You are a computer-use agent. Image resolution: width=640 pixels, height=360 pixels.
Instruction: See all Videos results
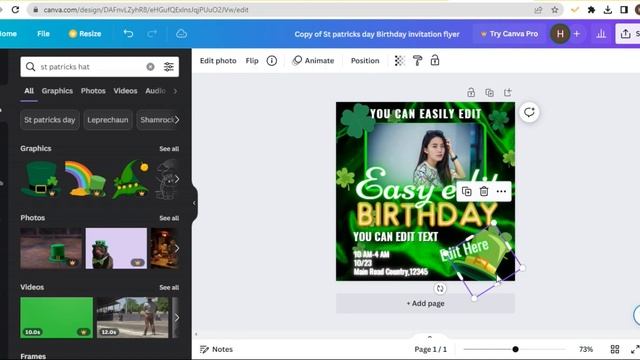pos(169,288)
